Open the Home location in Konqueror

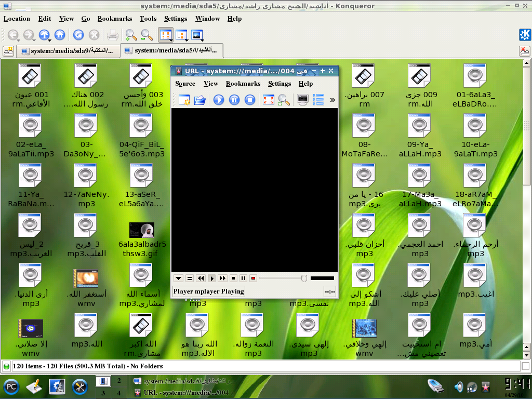point(60,35)
